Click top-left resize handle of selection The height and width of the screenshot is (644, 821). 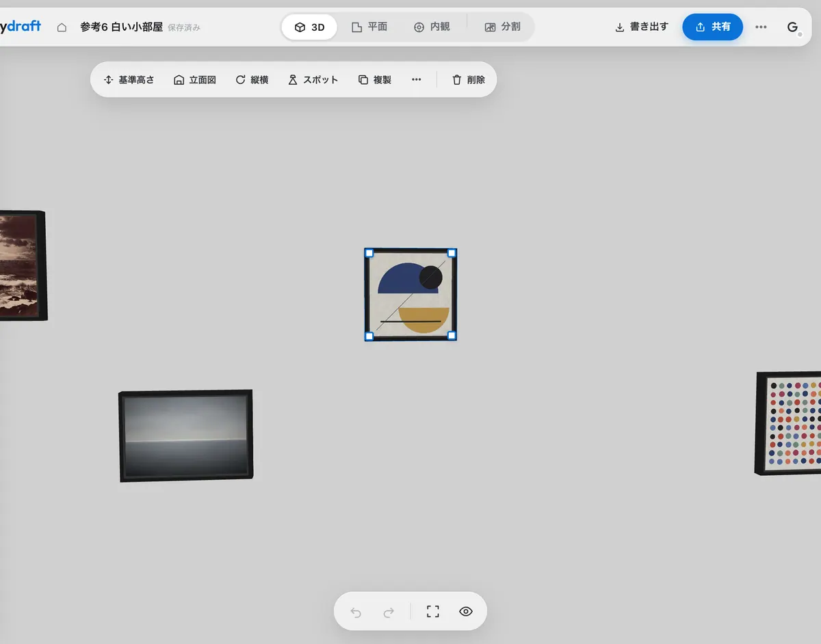pos(369,253)
